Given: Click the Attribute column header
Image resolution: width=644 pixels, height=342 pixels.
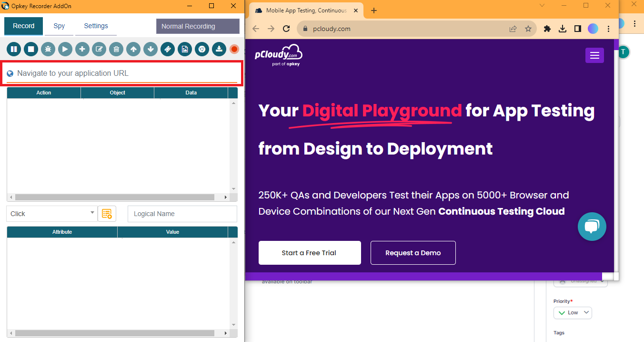Looking at the screenshot, I should coord(62,232).
